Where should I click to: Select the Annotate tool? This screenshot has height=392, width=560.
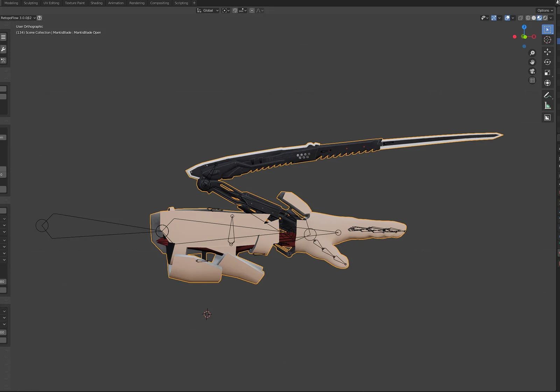547,94
